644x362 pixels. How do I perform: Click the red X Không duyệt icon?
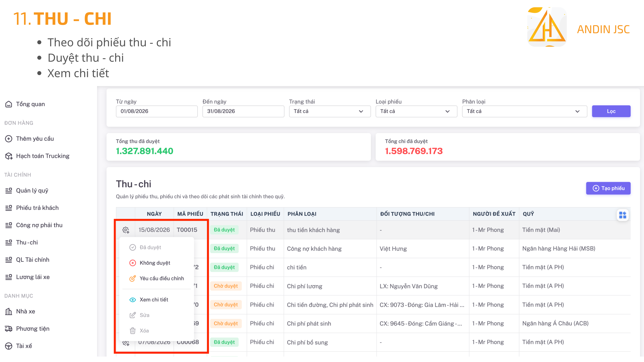[x=132, y=263]
